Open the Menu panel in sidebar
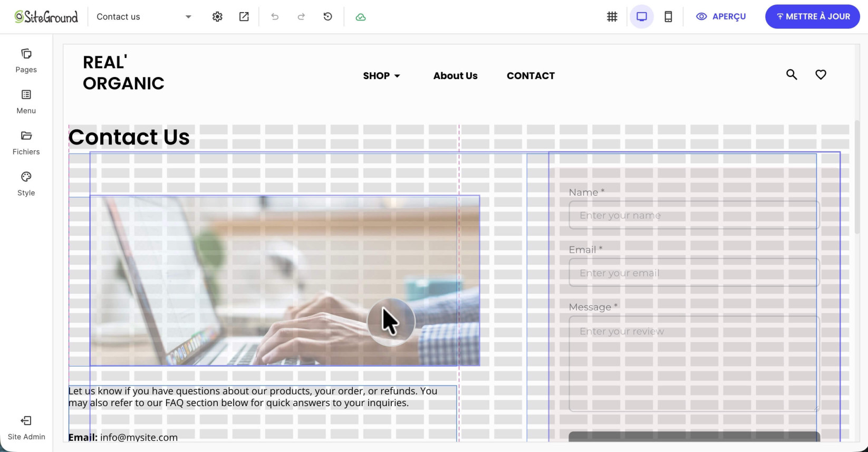Screen dimensions: 868x452 click(x=26, y=102)
